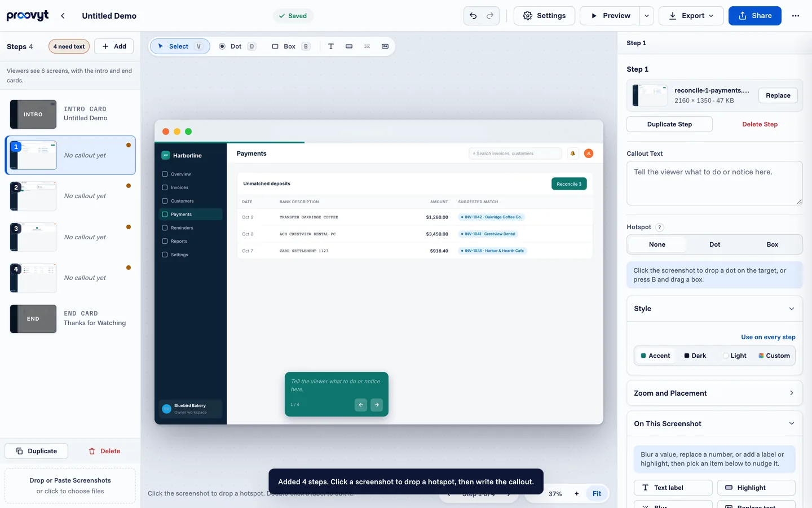Open the Export dropdown

pos(691,16)
